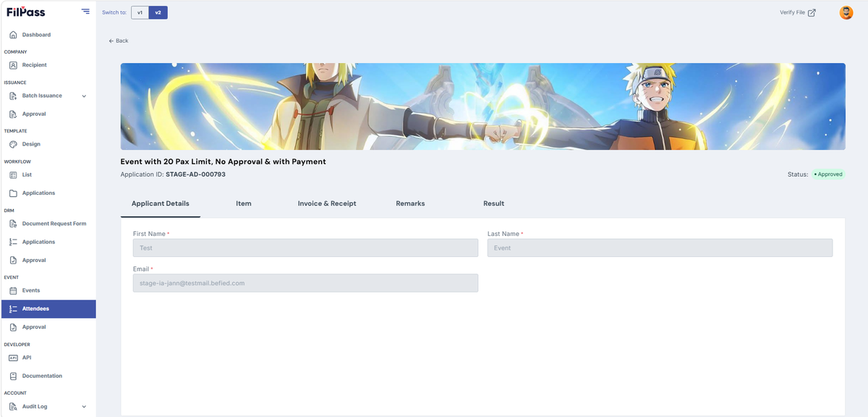The width and height of the screenshot is (868, 417).
Task: Open the Remarks tab
Action: [410, 203]
